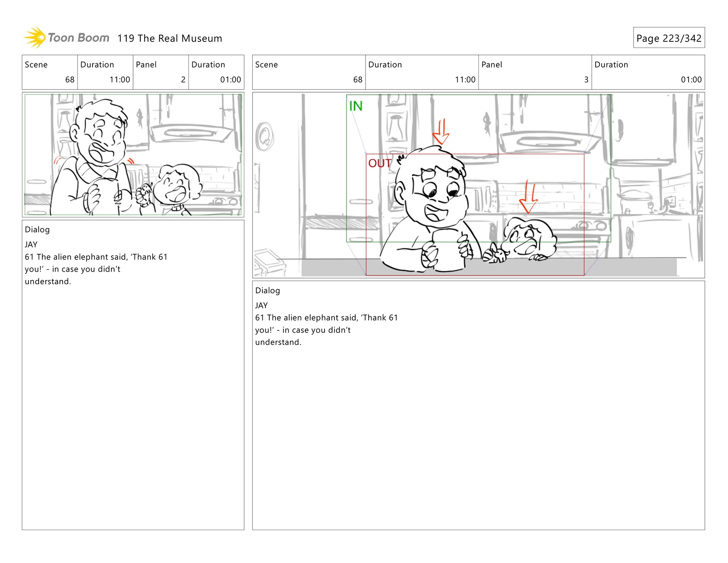
Task: Click the panel 3 Dialog text box
Action: (478, 405)
